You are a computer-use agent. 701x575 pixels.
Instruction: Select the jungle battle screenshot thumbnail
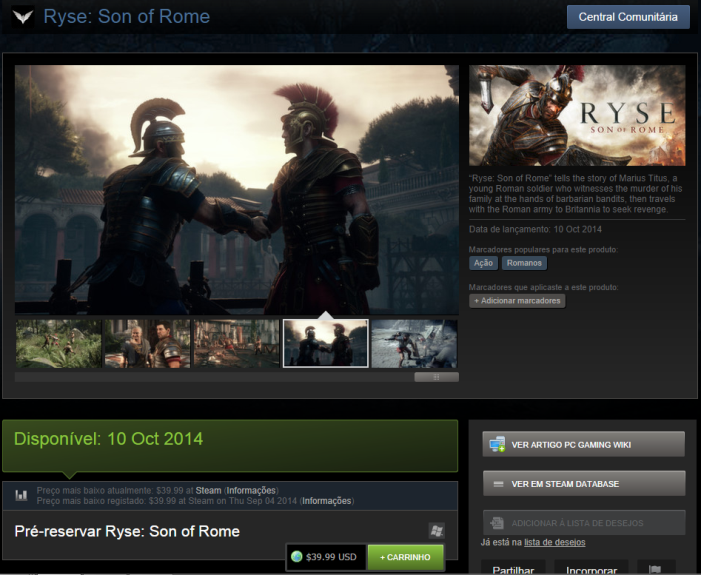59,343
